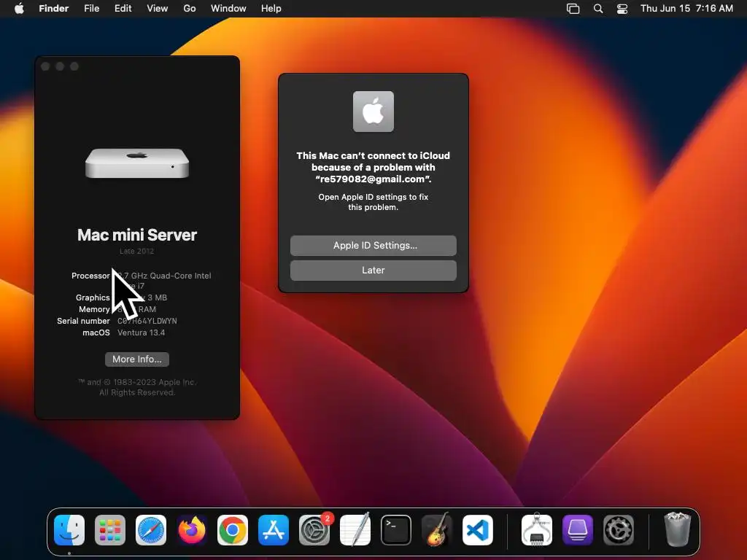This screenshot has width=747, height=560.
Task: Click the Graphics label
Action: [x=93, y=297]
